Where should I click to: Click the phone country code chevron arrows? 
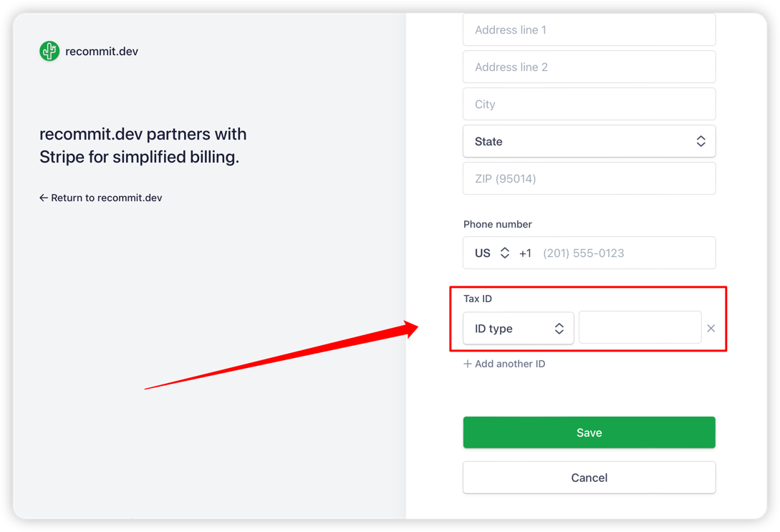tap(505, 253)
